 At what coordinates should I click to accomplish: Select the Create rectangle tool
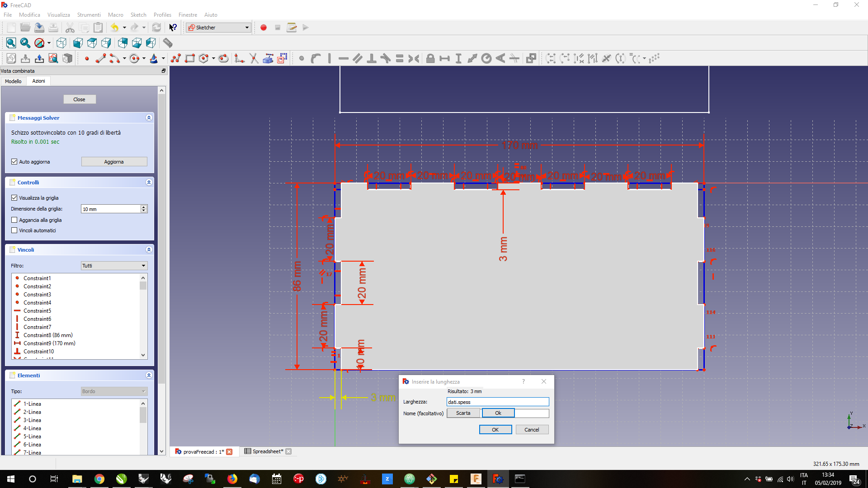click(x=189, y=58)
